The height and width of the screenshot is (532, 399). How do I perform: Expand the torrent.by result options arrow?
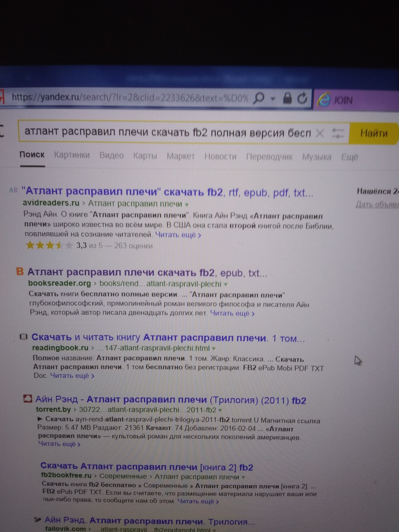point(220,410)
